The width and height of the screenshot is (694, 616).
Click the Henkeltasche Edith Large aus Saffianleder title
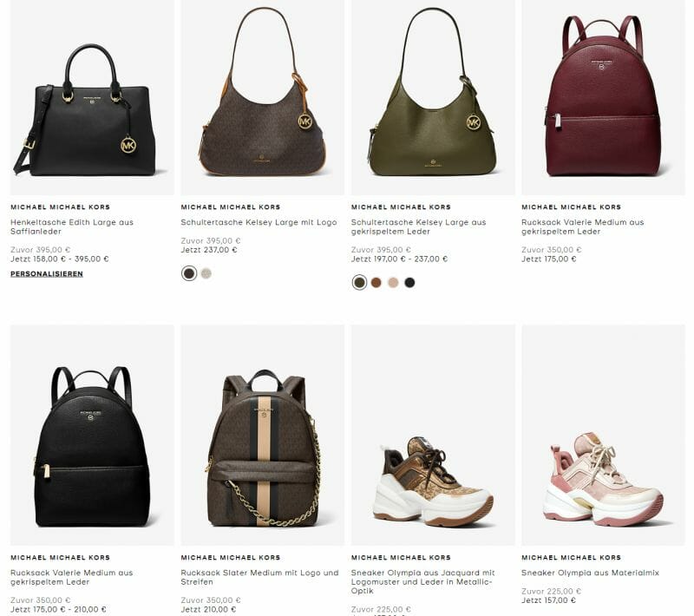pyautogui.click(x=72, y=227)
